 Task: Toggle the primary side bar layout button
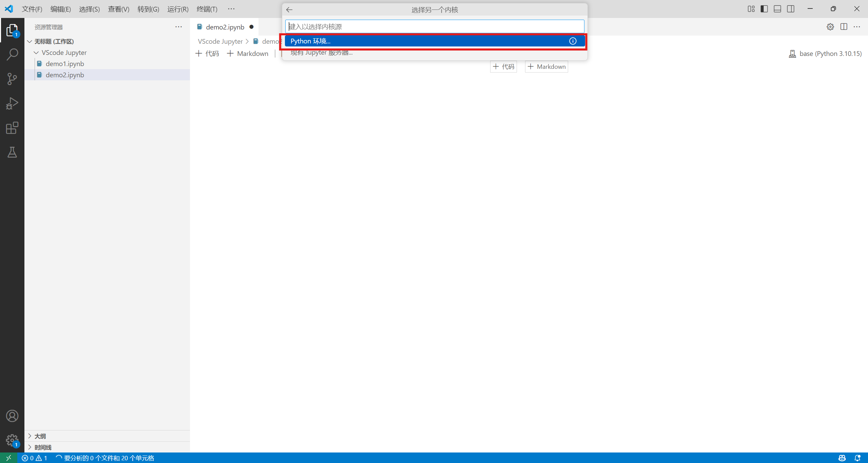tap(764, 9)
